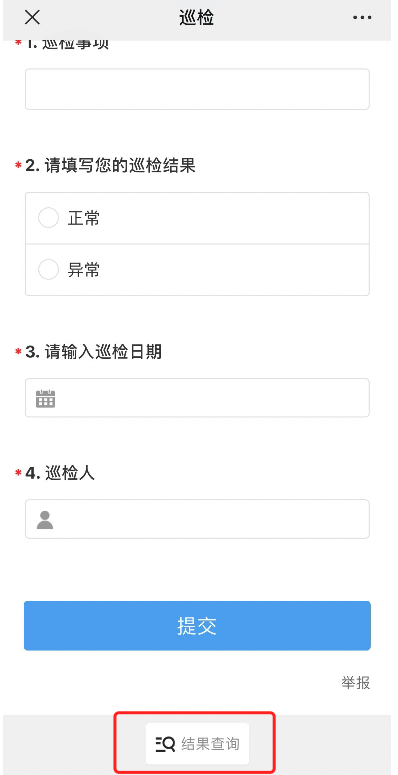
Task: Click question 4 巡检人 label
Action: (60, 474)
